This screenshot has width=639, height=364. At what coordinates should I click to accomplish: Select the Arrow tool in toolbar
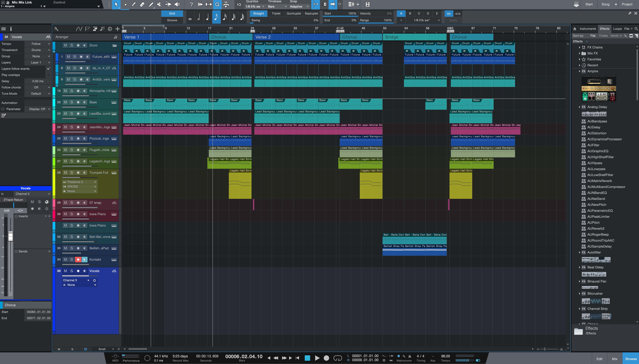click(x=116, y=4)
